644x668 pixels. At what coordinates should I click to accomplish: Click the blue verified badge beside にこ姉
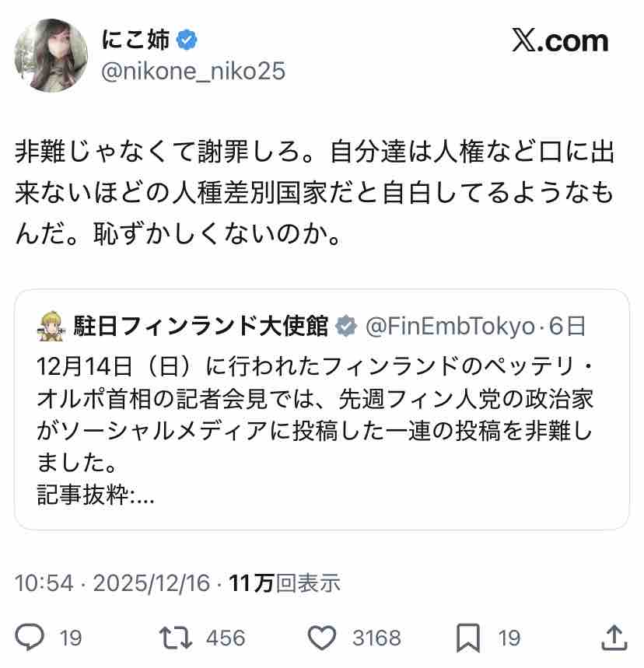click(x=187, y=40)
